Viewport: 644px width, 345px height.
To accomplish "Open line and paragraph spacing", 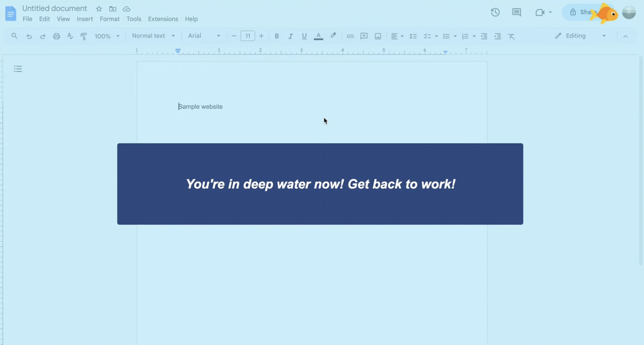I will point(413,36).
